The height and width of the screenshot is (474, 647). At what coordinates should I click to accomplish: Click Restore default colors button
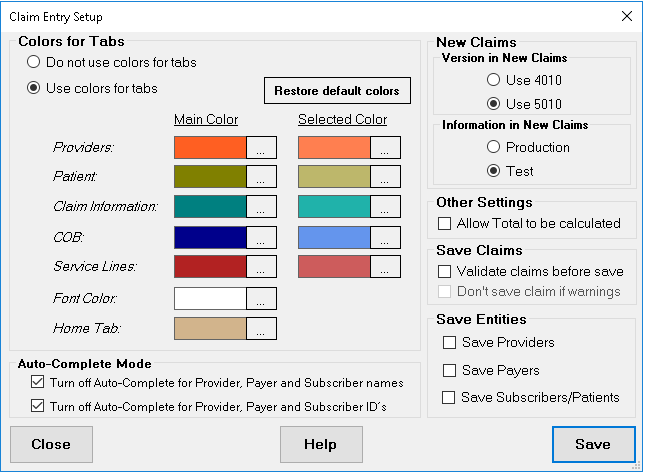(337, 90)
